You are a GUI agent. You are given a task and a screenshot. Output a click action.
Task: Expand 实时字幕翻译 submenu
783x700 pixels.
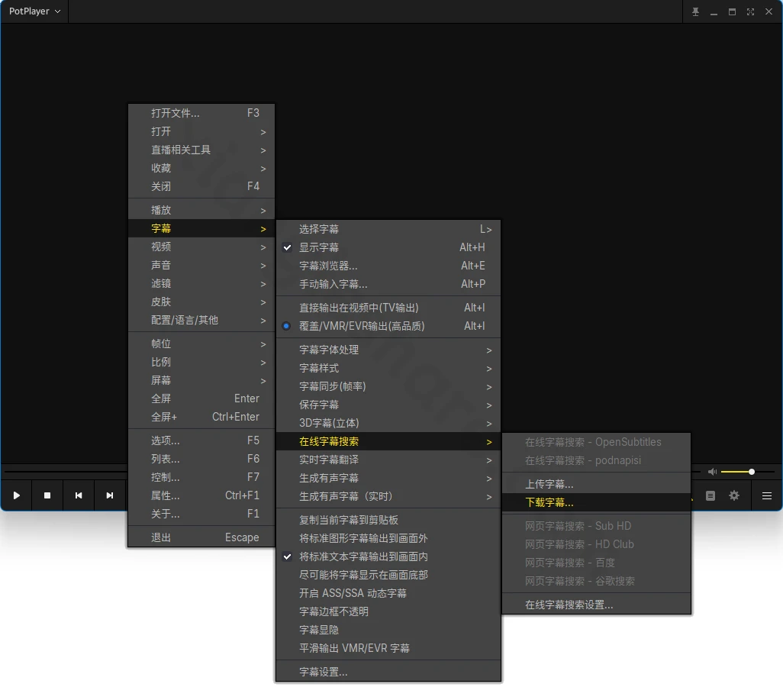(388, 460)
